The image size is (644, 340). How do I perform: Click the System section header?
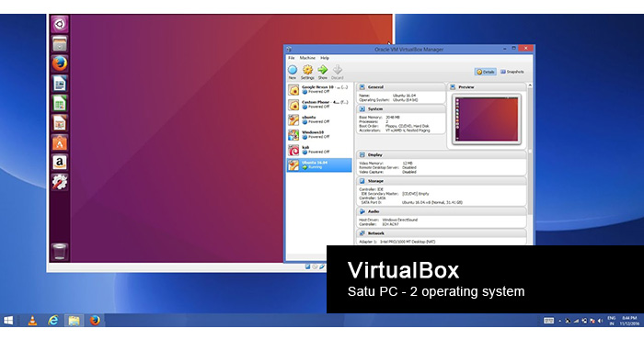401,109
